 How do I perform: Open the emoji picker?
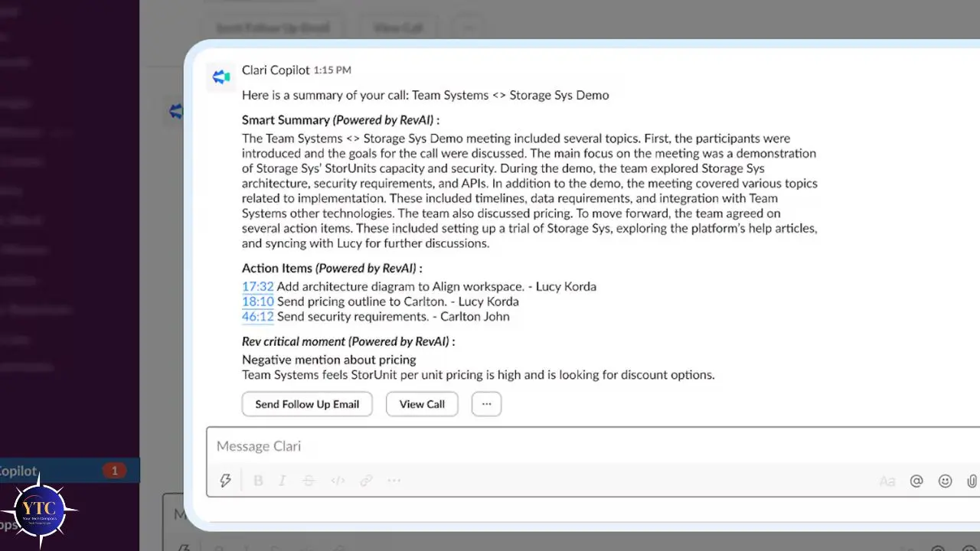pyautogui.click(x=946, y=481)
